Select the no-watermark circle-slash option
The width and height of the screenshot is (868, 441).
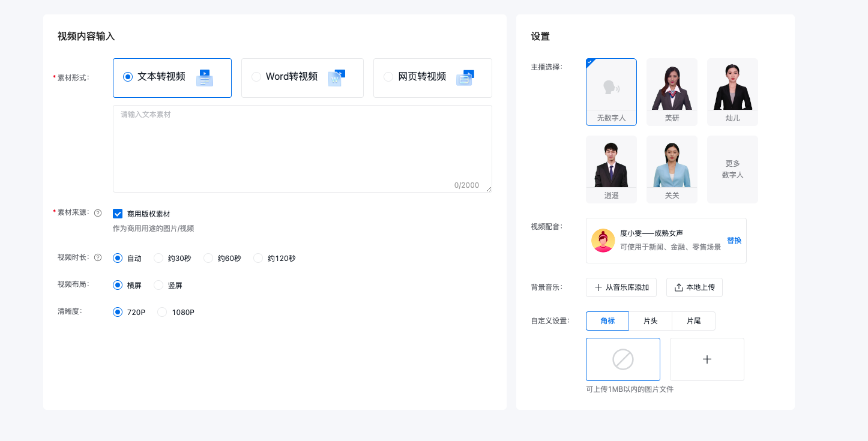click(623, 359)
